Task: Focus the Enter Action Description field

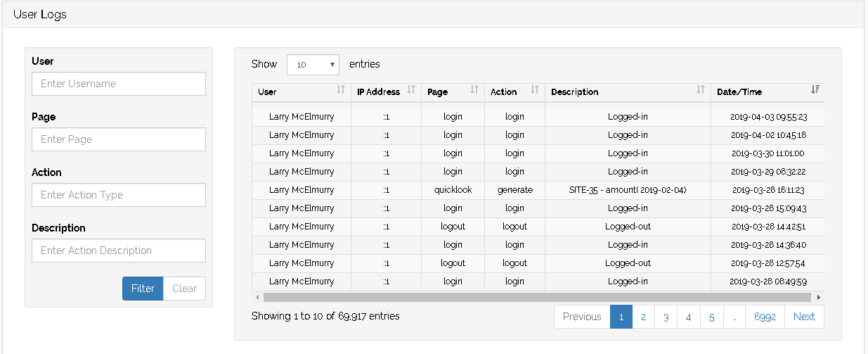Action: (119, 251)
